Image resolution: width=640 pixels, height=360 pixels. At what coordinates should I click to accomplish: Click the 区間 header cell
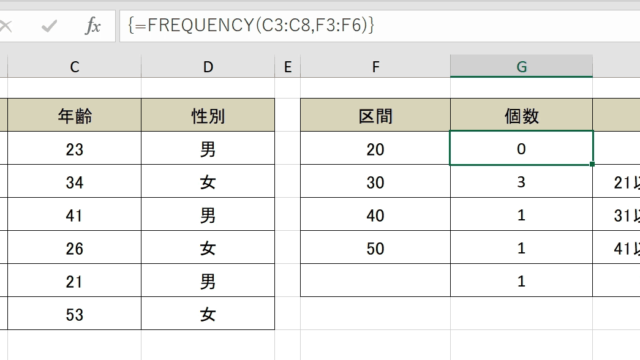[x=376, y=116]
